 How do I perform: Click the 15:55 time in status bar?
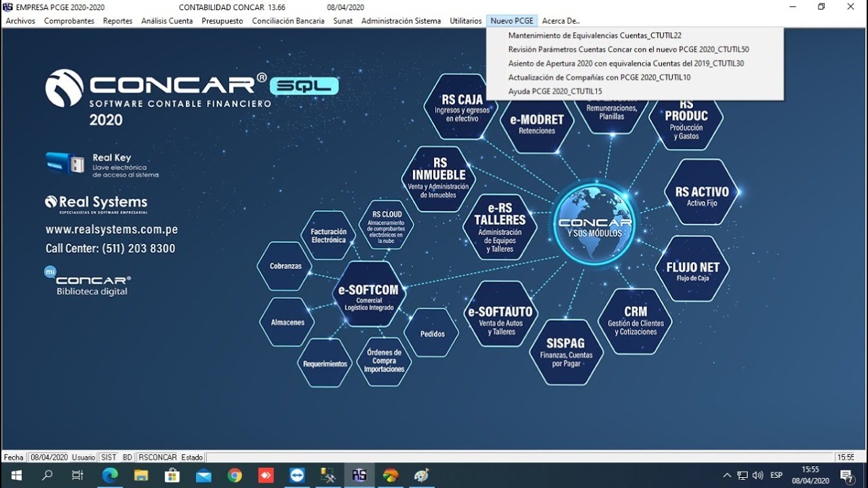click(x=845, y=457)
